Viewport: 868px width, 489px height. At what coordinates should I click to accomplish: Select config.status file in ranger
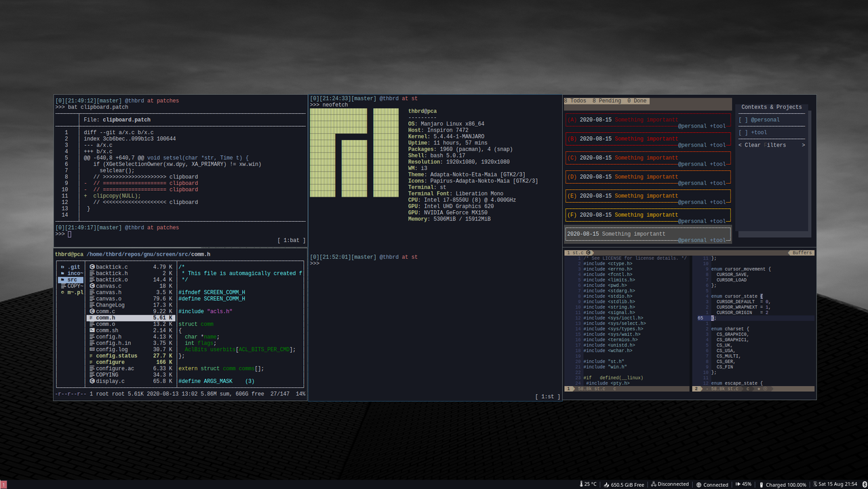pyautogui.click(x=131, y=355)
